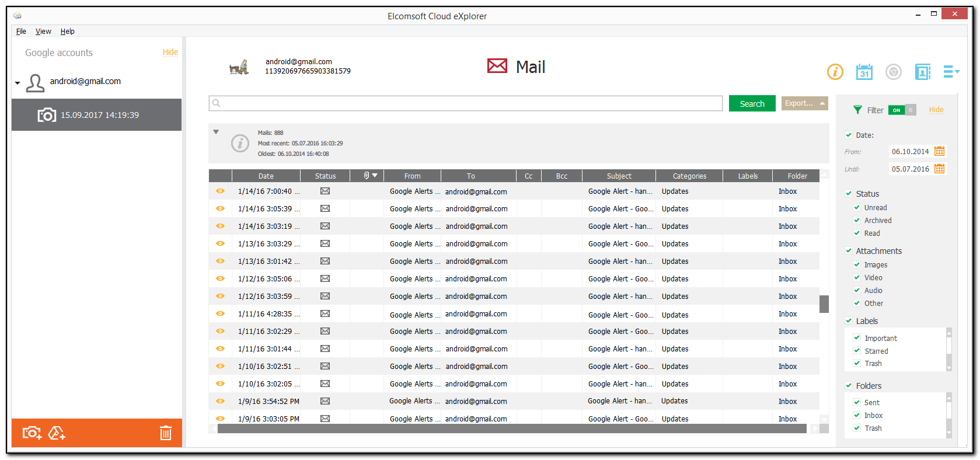The width and height of the screenshot is (980, 460).
Task: Add a Google account via Drive-plus icon
Action: pos(57,433)
